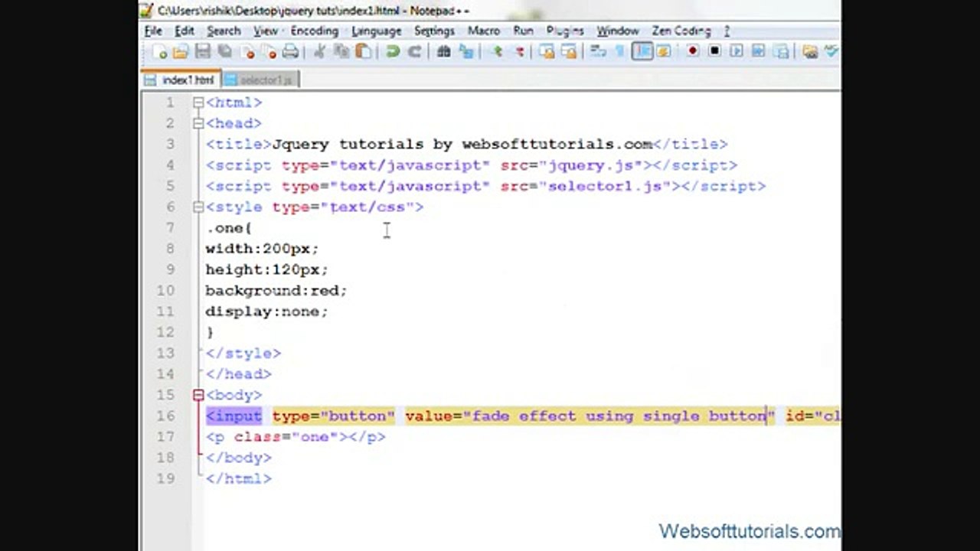
Task: Paste clipboard with the Paste icon
Action: pyautogui.click(x=363, y=52)
